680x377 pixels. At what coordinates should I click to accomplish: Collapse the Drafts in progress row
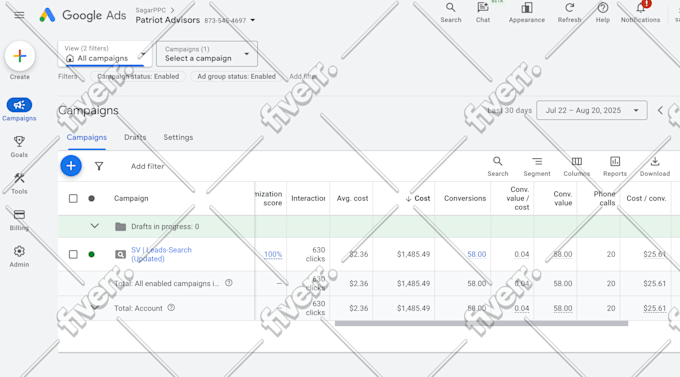coord(95,226)
